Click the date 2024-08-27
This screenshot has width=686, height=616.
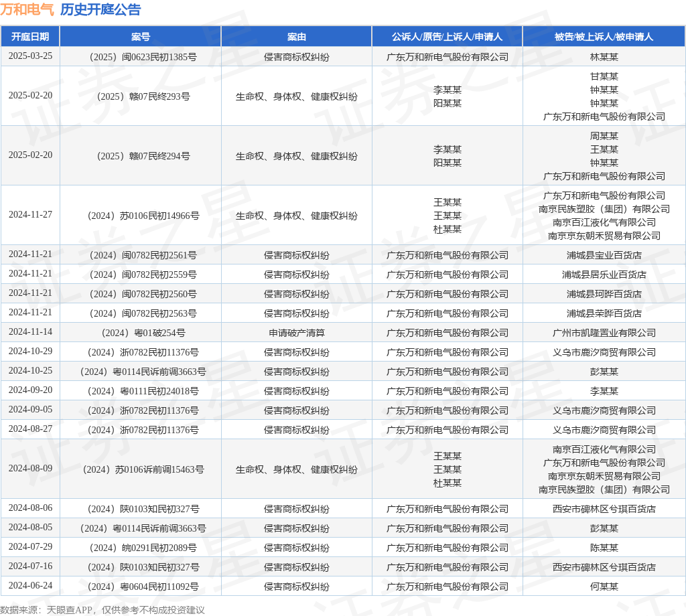click(30, 429)
